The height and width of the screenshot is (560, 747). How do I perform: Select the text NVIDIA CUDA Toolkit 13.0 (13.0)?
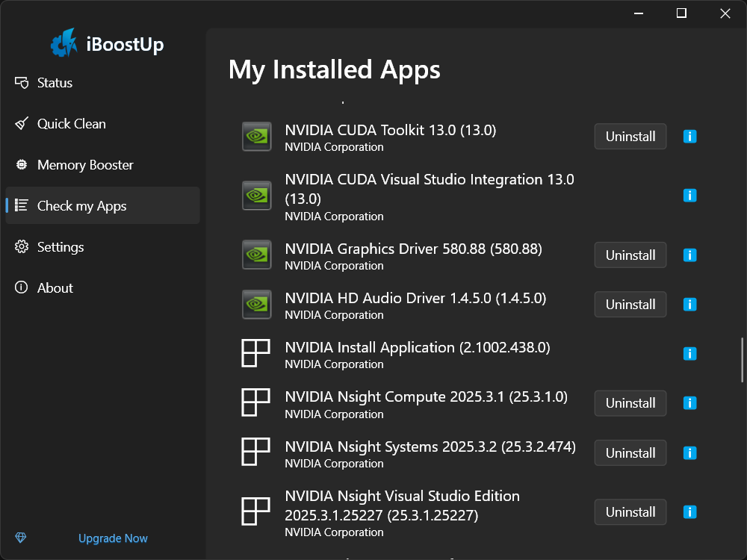pyautogui.click(x=391, y=130)
